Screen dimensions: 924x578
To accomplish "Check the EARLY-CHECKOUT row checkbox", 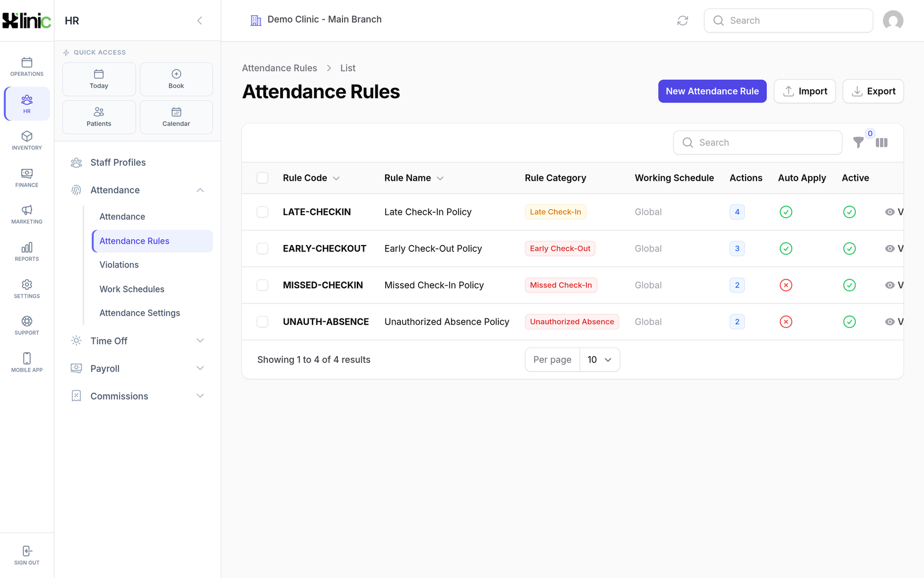I will [x=263, y=249].
